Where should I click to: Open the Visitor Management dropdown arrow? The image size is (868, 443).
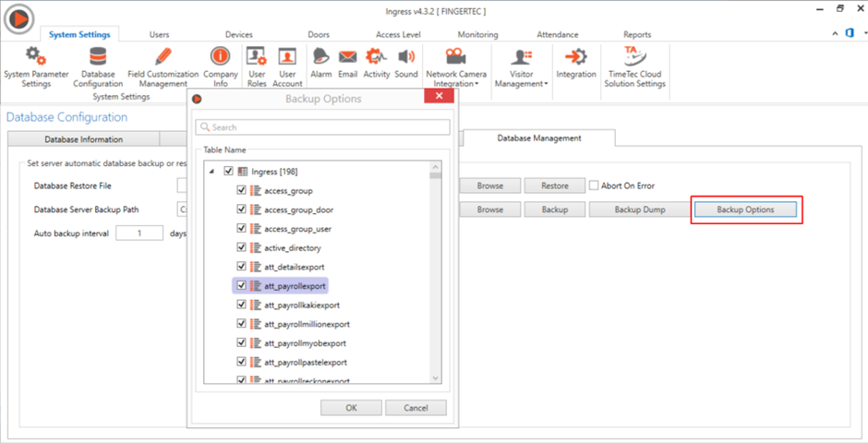546,84
